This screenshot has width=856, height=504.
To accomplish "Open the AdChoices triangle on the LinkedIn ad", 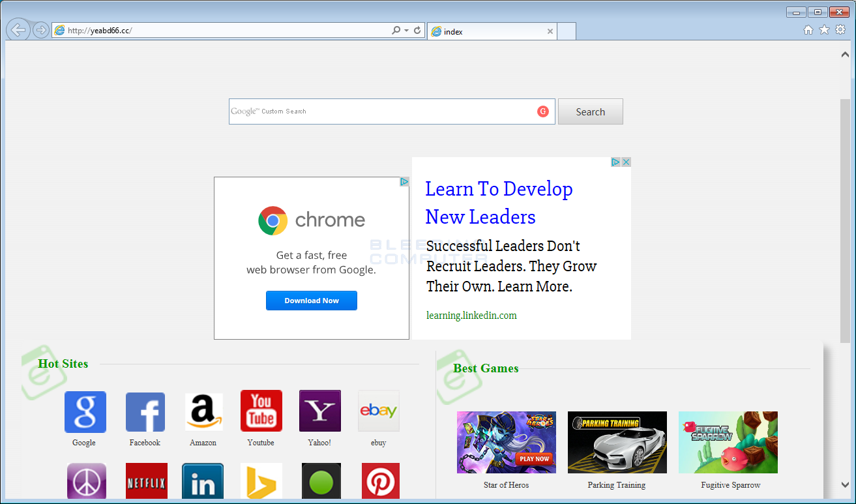I will point(615,162).
